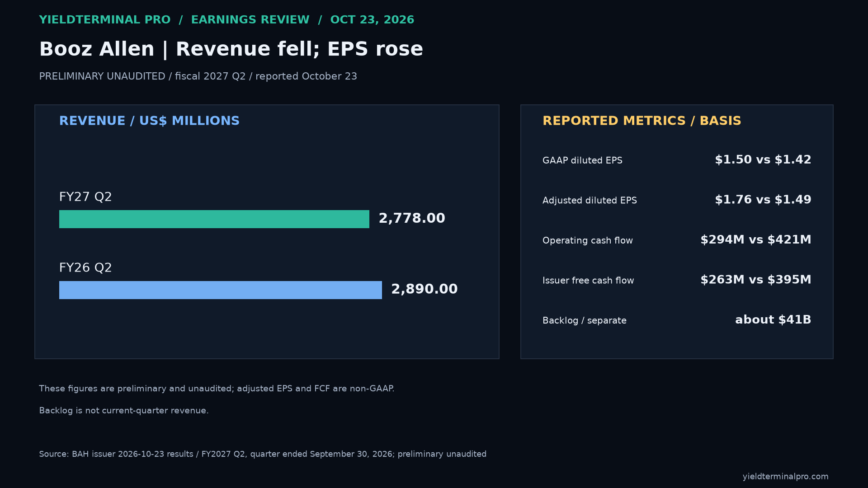Click the 'These figures are preliminary and unaudited' note
This screenshot has width=868, height=488.
pyautogui.click(x=217, y=389)
